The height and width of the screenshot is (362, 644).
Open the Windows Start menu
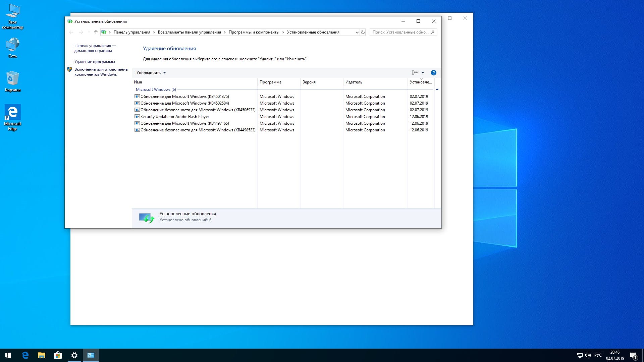[8, 355]
